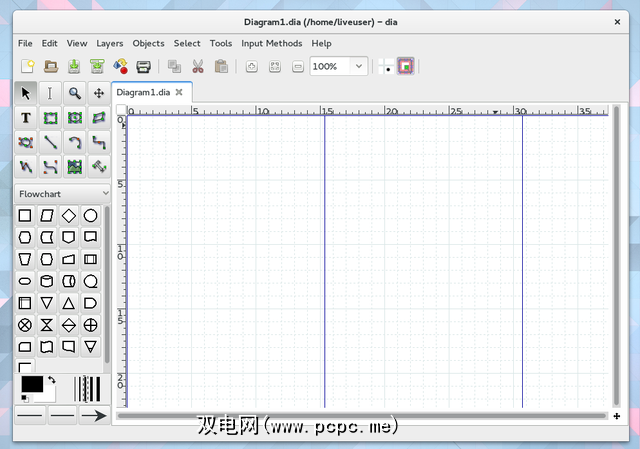
Task: Select the Text edit (I-beam) tool
Action: [x=50, y=93]
